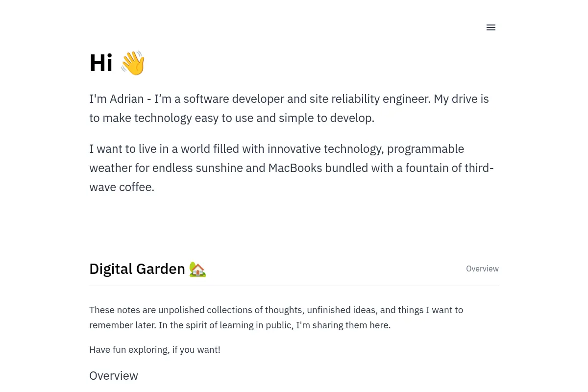Screen dimensions: 588x392
Task: Click the "Hi" page heading
Action: [101, 63]
